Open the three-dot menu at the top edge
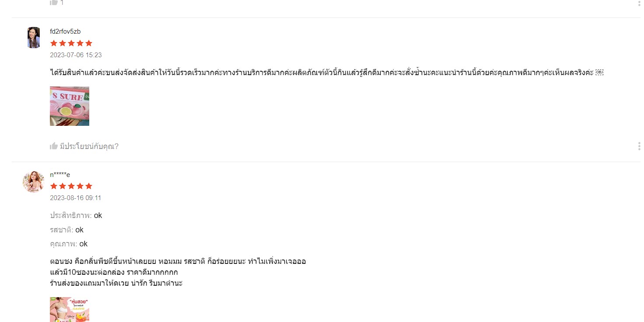The height and width of the screenshot is (322, 644). click(x=639, y=2)
